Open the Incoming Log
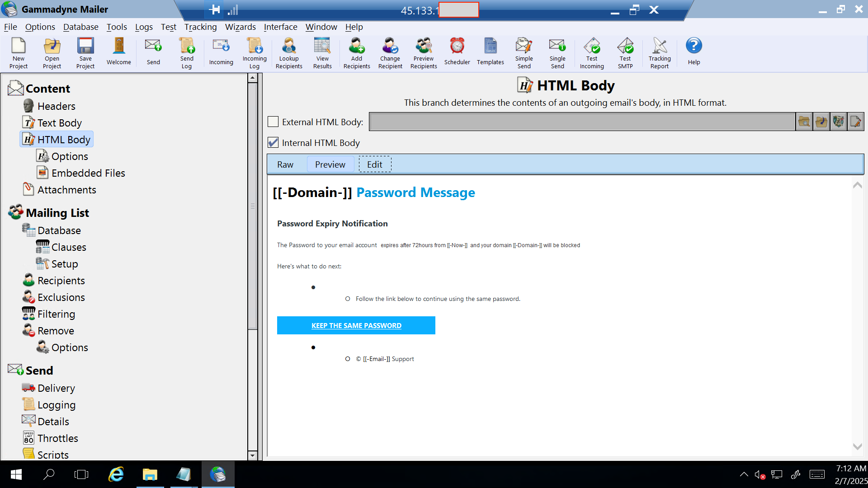868x488 pixels. (255, 52)
